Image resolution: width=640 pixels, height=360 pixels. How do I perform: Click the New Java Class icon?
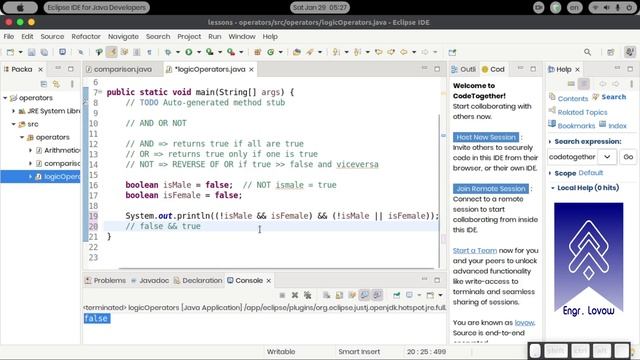click(x=270, y=52)
